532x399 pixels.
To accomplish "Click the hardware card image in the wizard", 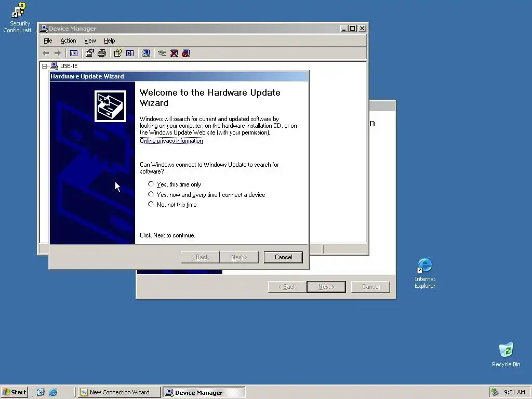I will [x=110, y=106].
